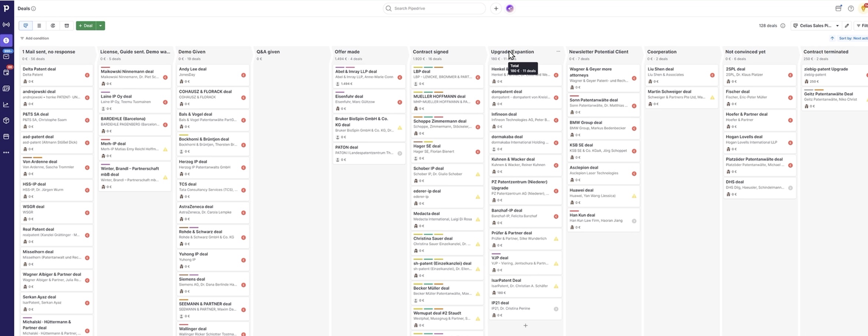Open the Abel & Imray LLP deal
The width and height of the screenshot is (868, 336).
(x=369, y=76)
